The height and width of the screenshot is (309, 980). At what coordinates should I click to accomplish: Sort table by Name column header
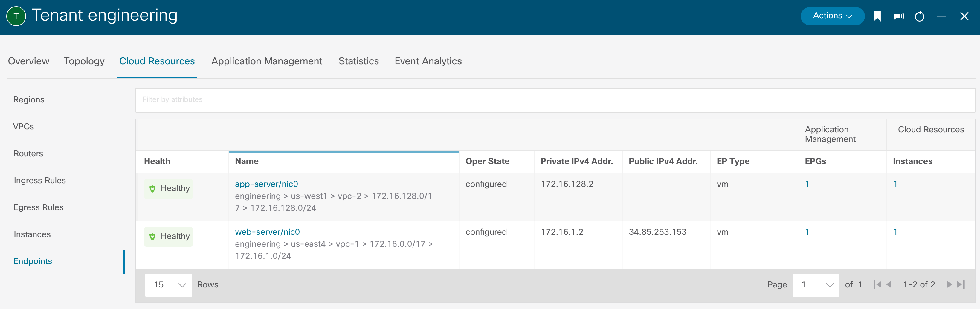[x=247, y=161]
